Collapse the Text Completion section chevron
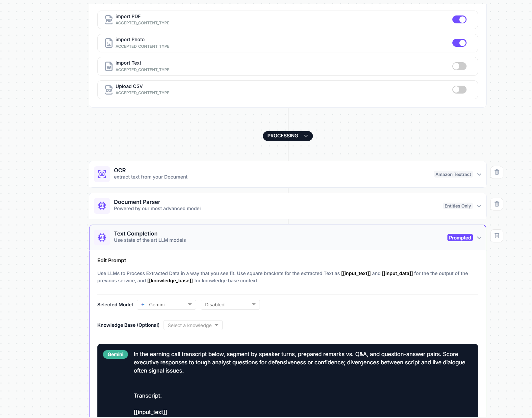This screenshot has width=532, height=418. pos(479,238)
